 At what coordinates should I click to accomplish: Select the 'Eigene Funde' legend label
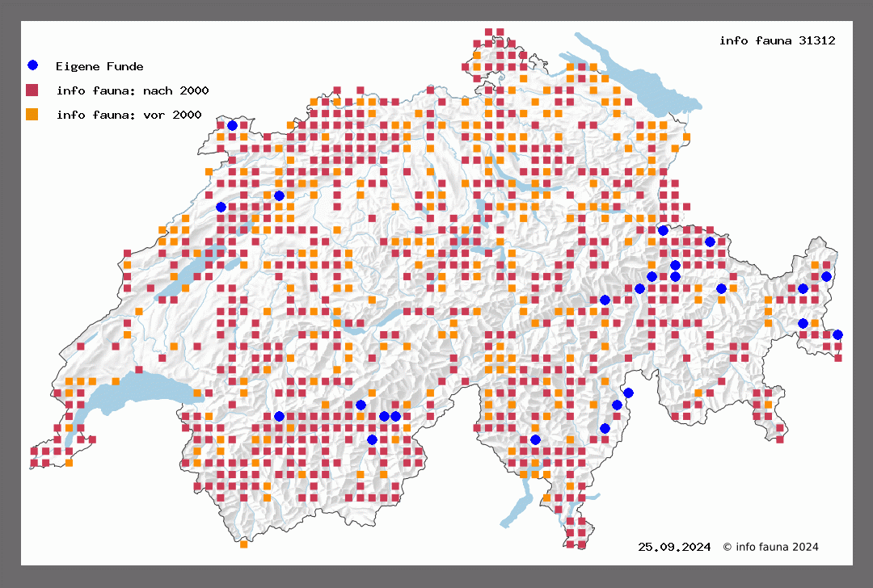tap(99, 66)
